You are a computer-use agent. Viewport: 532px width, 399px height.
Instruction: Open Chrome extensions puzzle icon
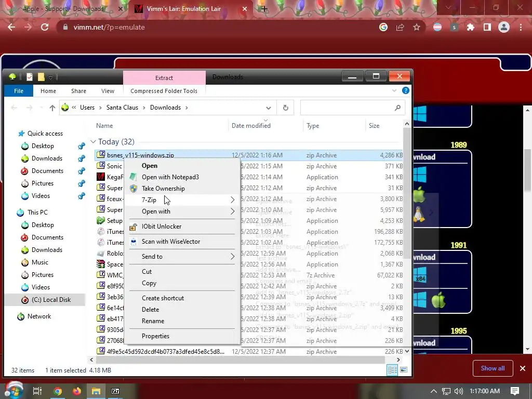tap(471, 27)
